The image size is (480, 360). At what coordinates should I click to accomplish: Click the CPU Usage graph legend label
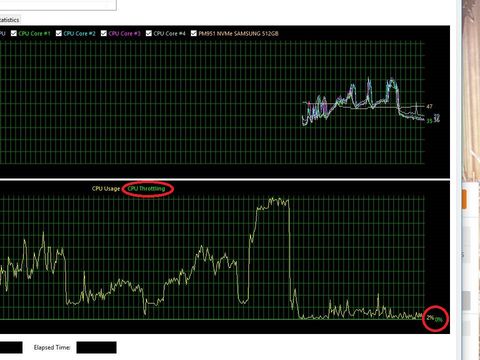(106, 189)
